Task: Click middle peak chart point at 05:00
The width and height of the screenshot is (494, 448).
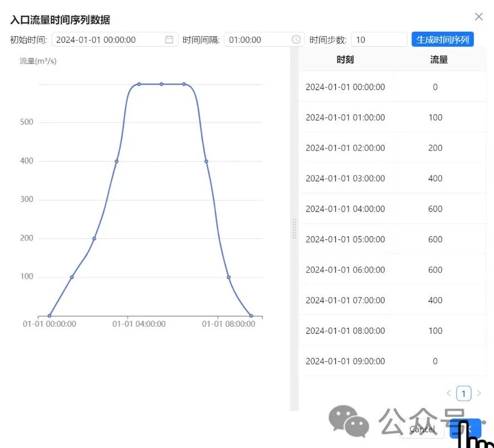Action: (162, 84)
